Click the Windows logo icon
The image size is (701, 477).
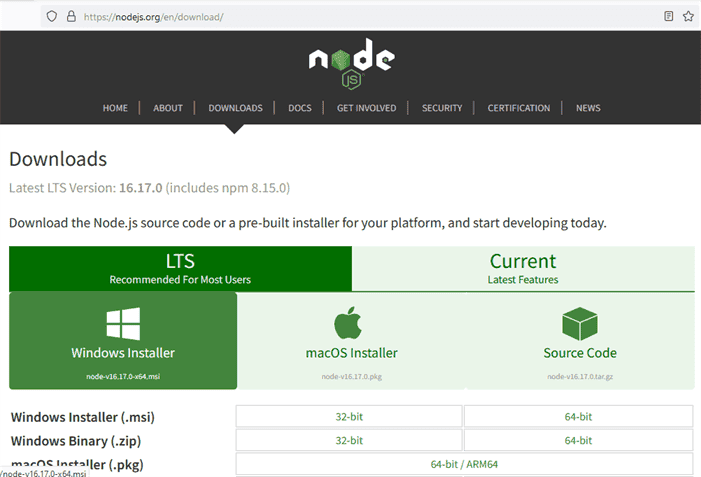coord(123,324)
